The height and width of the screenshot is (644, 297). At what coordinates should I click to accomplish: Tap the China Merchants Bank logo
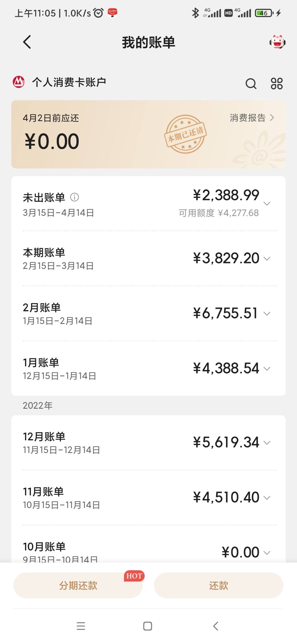(19, 82)
